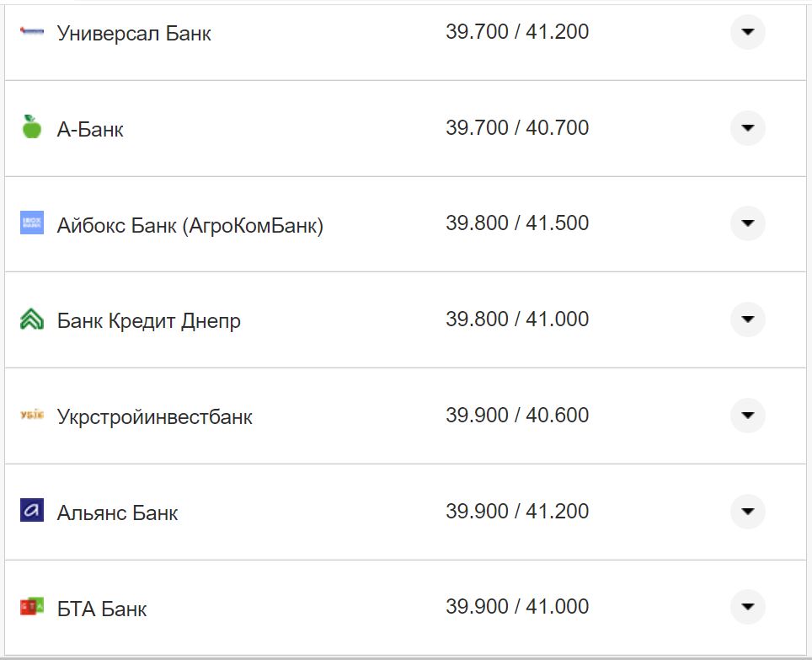
Task: Click the Укрстройинвестбанк logo icon
Action: [x=32, y=416]
